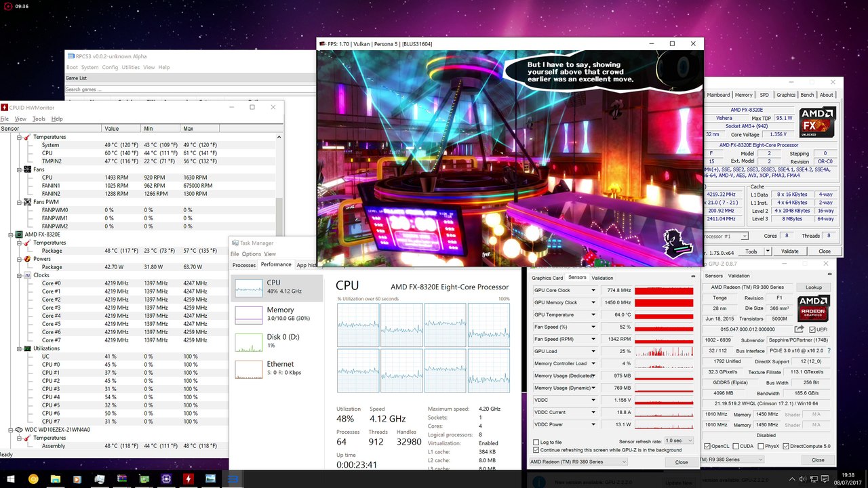This screenshot has width=868, height=488.
Task: Enable Log to file in GPU-Z Sensors
Action: 536,442
